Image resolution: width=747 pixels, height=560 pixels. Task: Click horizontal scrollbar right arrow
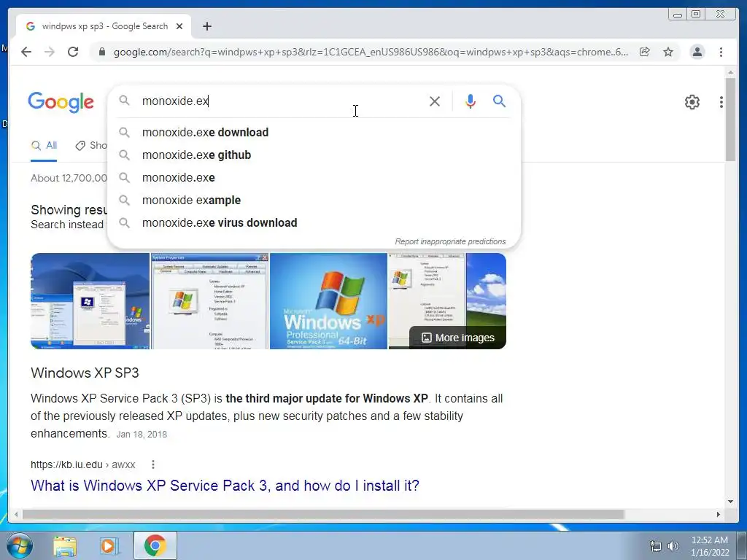coord(719,514)
